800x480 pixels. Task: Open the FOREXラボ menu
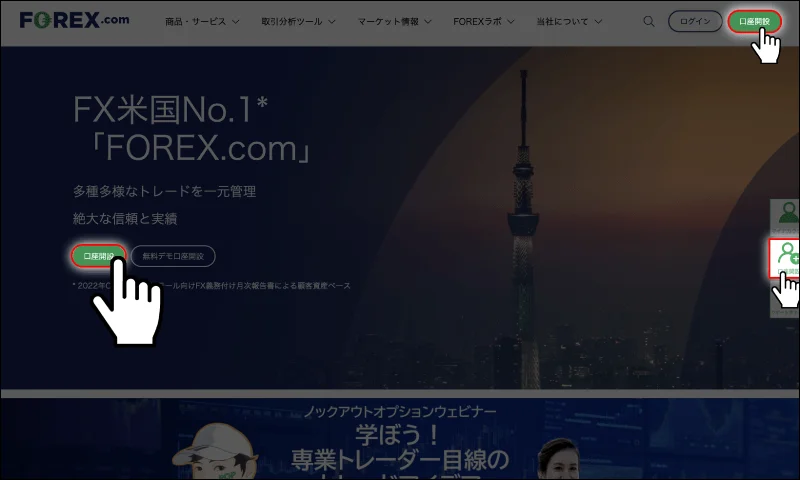pyautogui.click(x=484, y=21)
